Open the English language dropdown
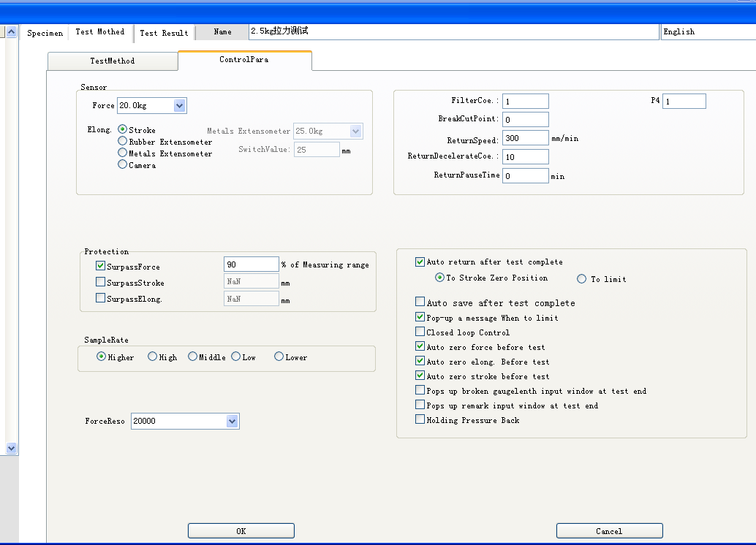This screenshot has width=756, height=545. point(706,31)
